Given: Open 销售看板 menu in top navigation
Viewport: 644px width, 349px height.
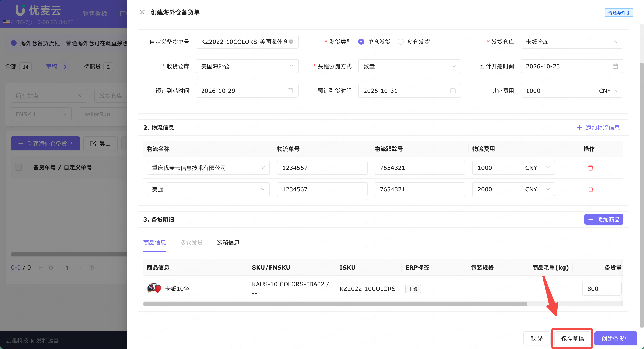Looking at the screenshot, I should pyautogui.click(x=95, y=14).
